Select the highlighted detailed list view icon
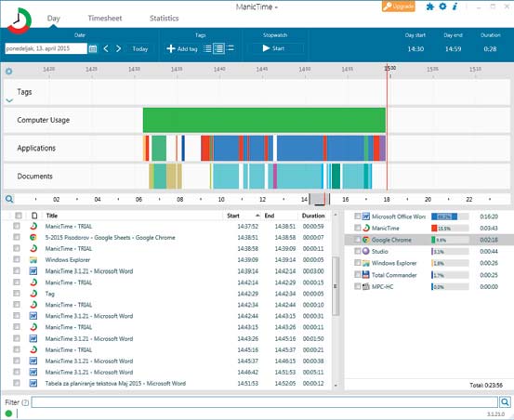 click(218, 49)
